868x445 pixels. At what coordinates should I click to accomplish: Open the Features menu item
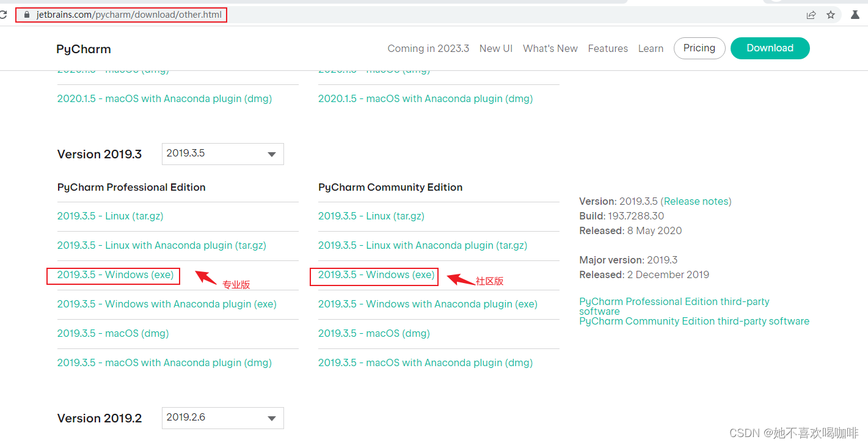[608, 48]
